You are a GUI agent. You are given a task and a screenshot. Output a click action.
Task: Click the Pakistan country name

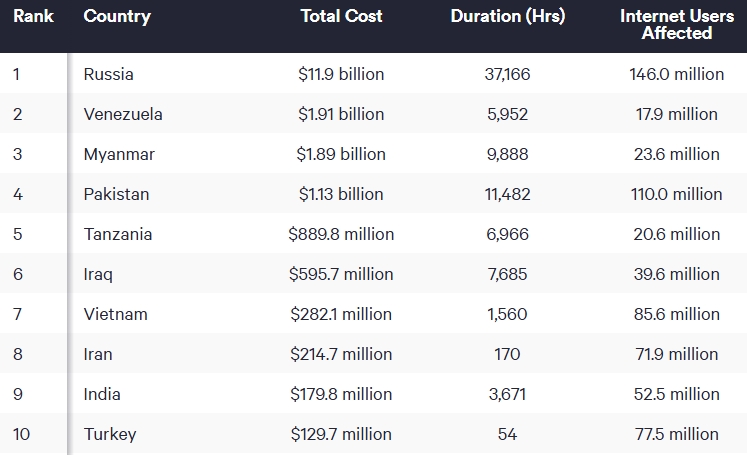click(x=116, y=194)
